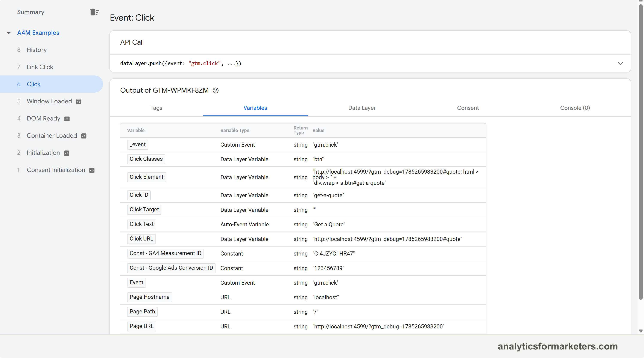Select event 2 Initialization
The image size is (644, 358).
tap(51, 153)
